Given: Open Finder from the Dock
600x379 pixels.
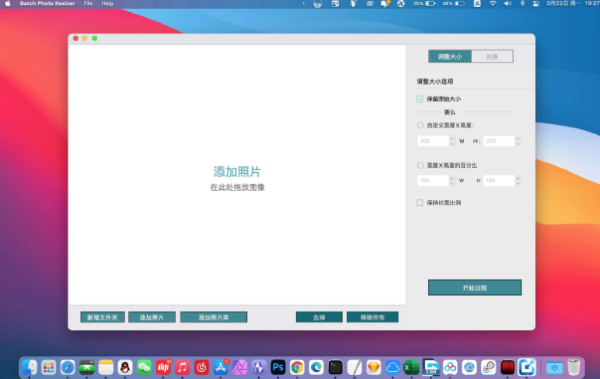Looking at the screenshot, I should 29,368.
